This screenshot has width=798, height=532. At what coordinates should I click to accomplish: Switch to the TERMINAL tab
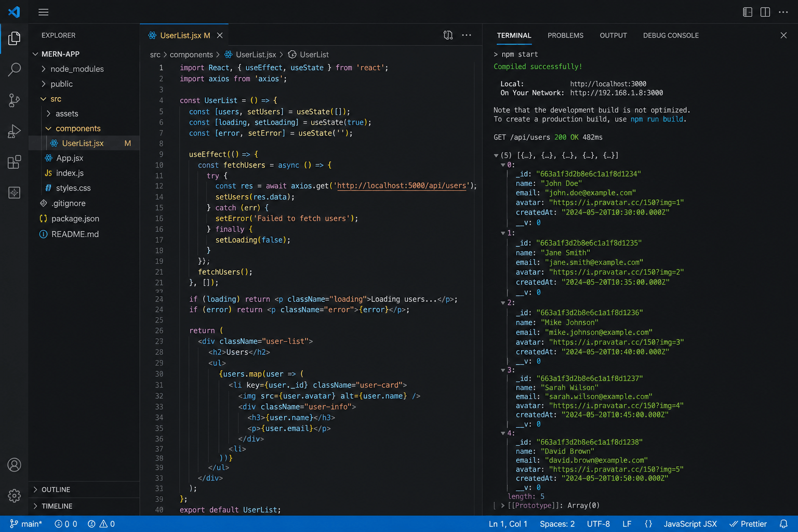514,35
